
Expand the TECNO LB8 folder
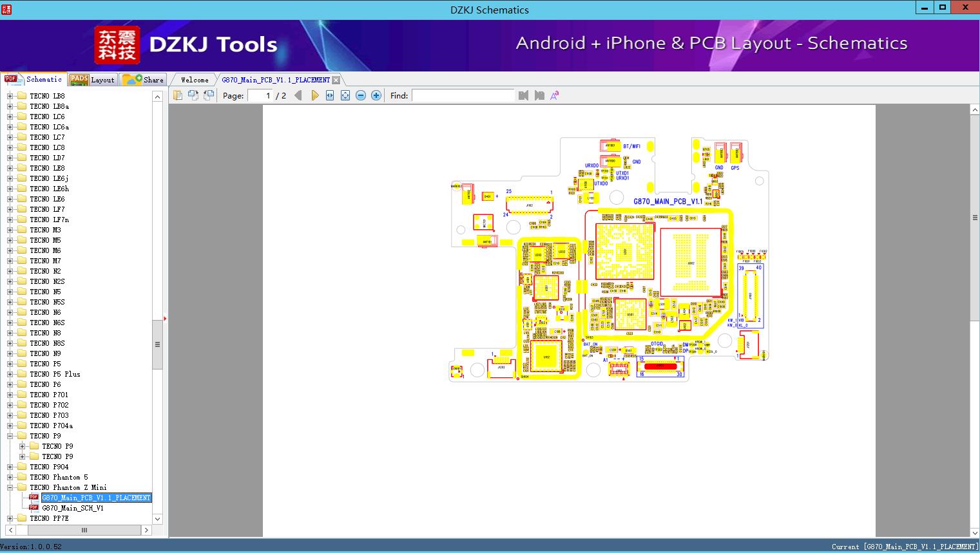[x=10, y=96]
